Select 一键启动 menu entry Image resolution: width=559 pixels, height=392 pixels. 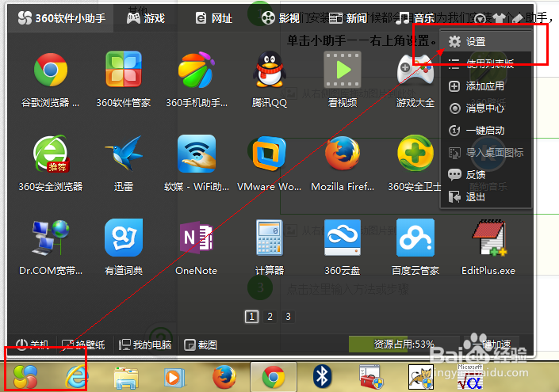tap(485, 131)
